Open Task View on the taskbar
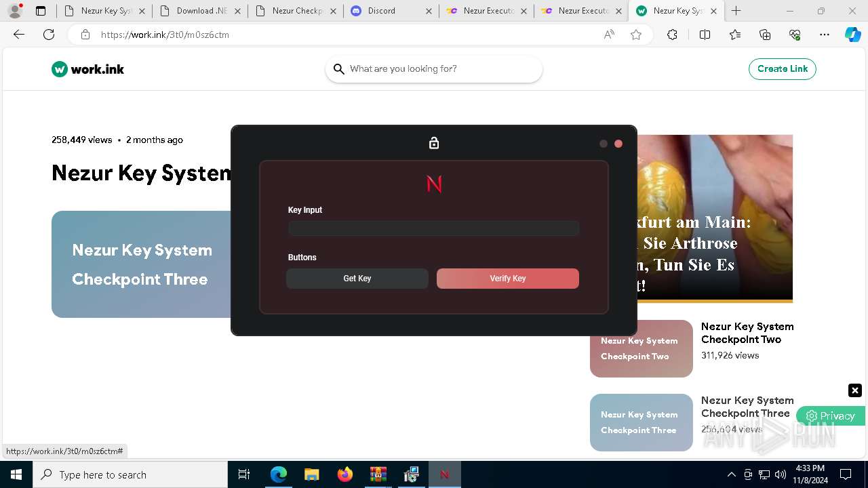Viewport: 868px width, 488px height. pos(244,474)
